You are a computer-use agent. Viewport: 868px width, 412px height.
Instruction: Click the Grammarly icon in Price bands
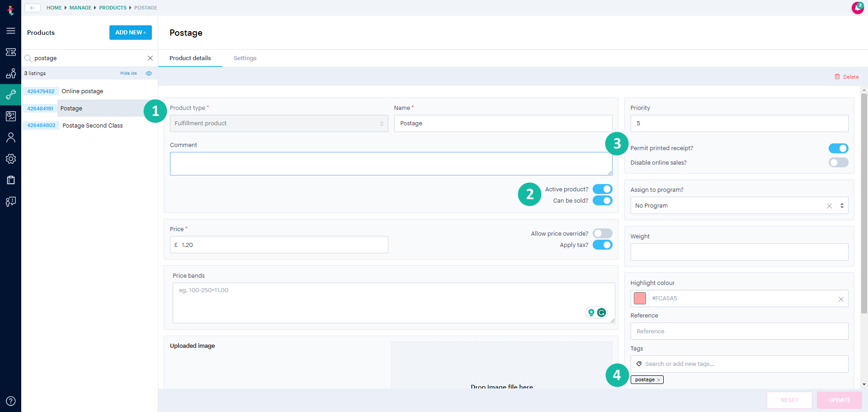pos(601,313)
